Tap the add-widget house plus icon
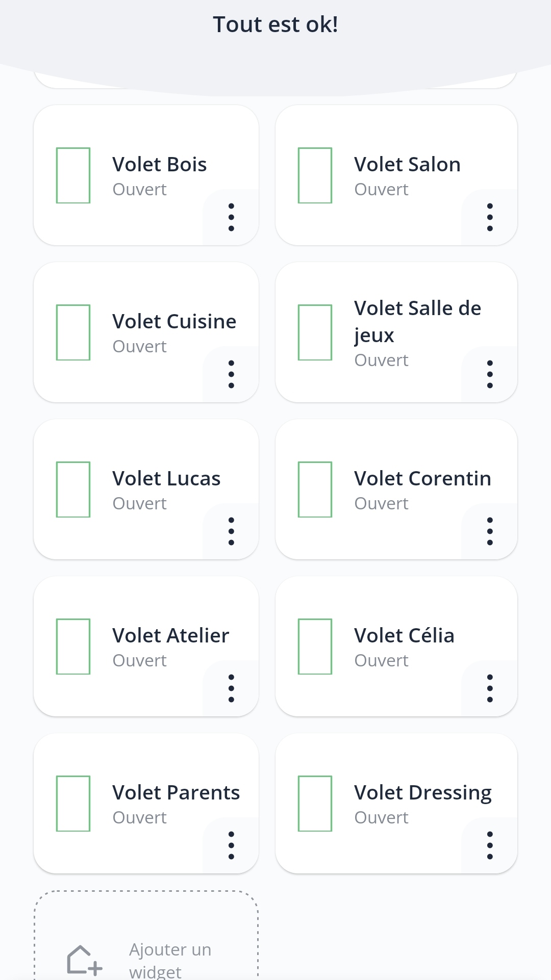The height and width of the screenshot is (980, 551). tap(84, 960)
